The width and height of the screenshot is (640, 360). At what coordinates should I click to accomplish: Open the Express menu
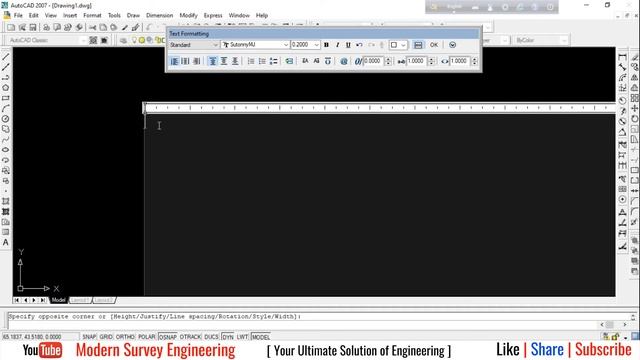213,16
